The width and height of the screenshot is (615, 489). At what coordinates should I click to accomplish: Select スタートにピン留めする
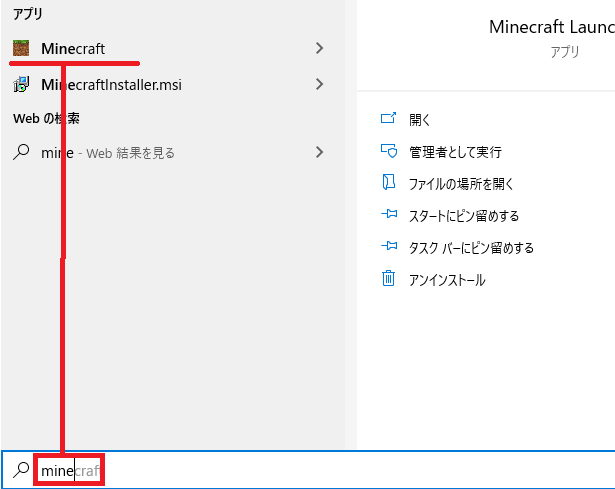tap(464, 216)
